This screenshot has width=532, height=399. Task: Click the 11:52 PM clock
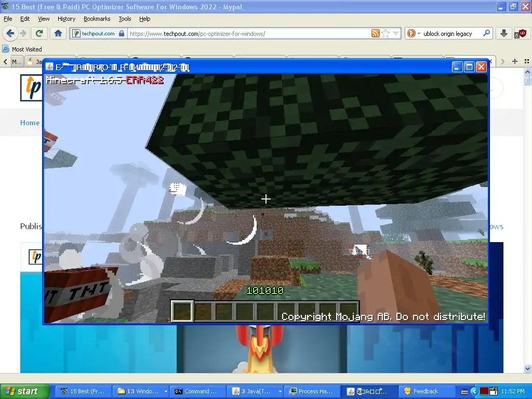point(513,392)
